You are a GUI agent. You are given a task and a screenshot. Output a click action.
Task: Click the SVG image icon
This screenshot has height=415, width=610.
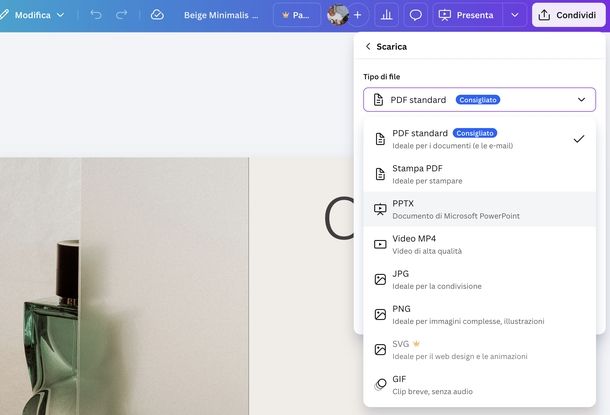click(380, 350)
